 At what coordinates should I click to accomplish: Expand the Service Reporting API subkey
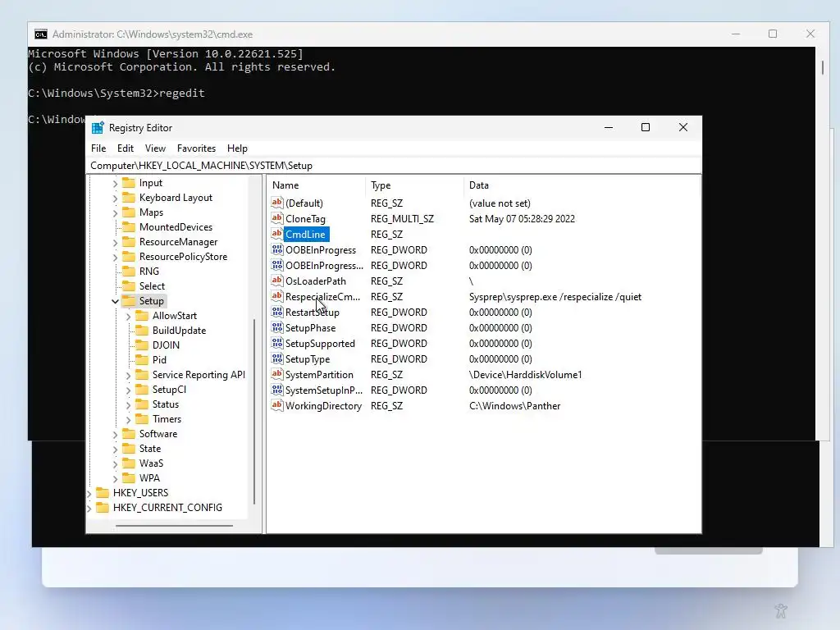[129, 375]
